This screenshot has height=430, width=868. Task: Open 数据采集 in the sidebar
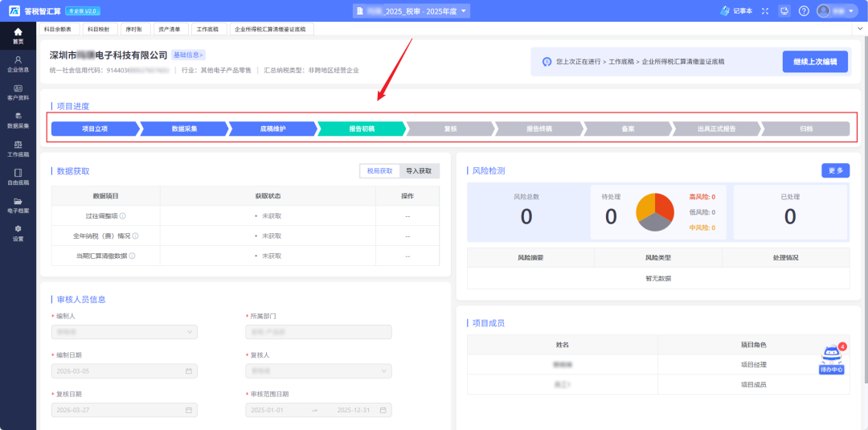18,120
